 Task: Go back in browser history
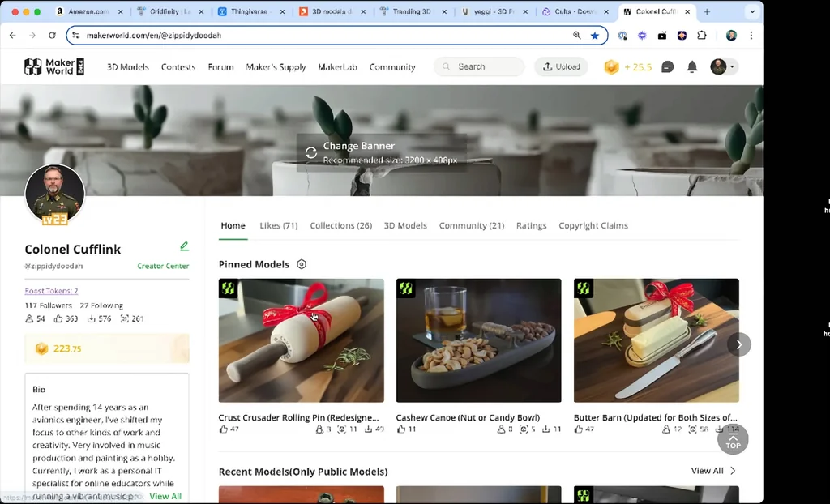[13, 36]
